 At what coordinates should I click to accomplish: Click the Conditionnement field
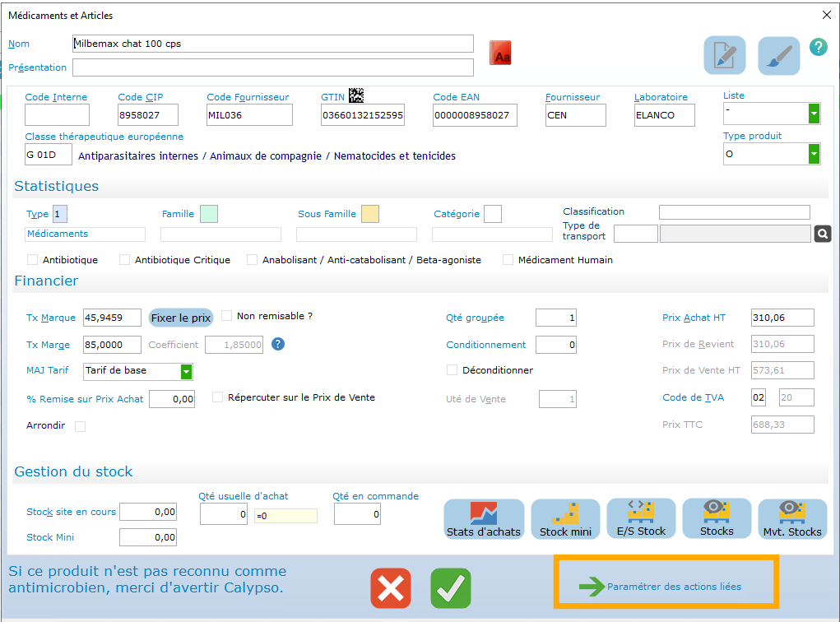556,345
